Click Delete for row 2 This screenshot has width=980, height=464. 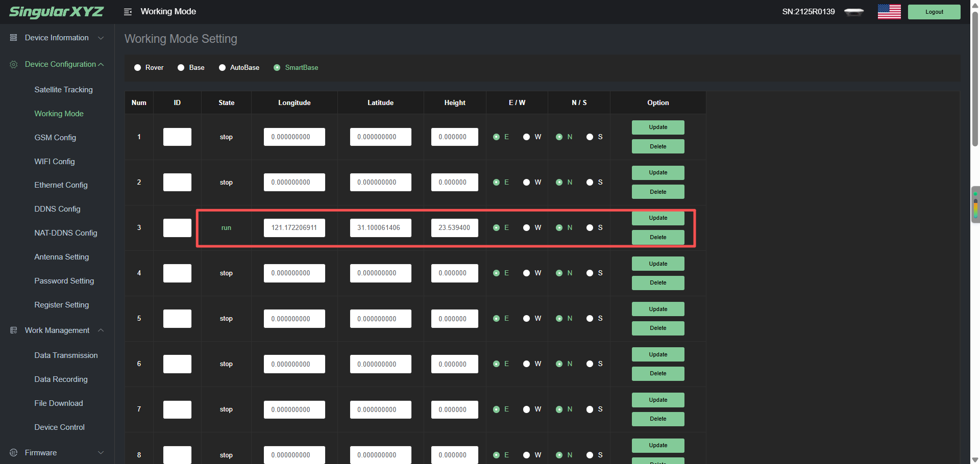click(x=658, y=192)
